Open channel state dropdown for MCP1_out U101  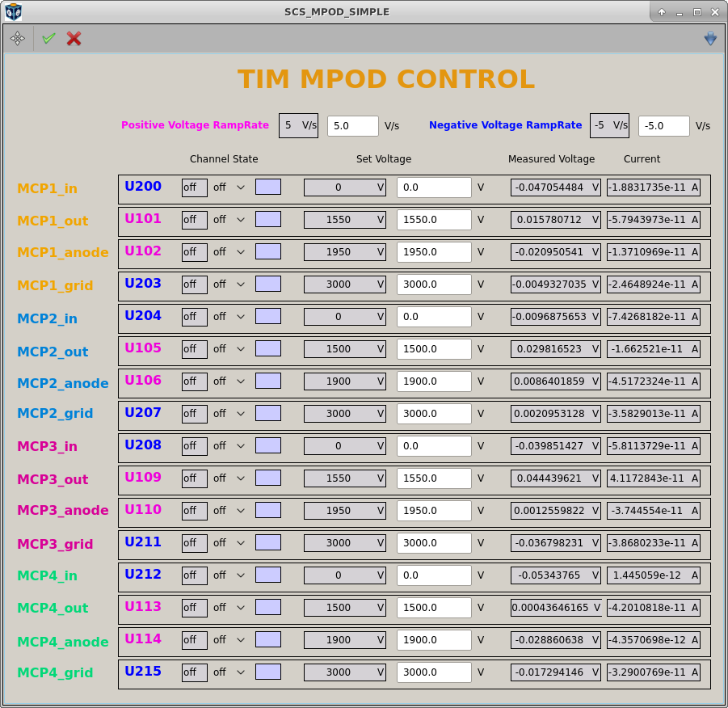click(x=229, y=219)
